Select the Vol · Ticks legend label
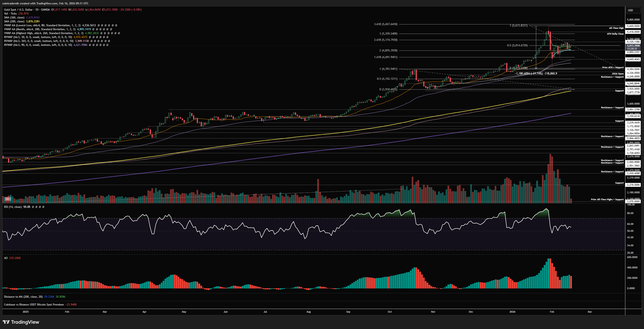644x329 pixels. (11, 14)
